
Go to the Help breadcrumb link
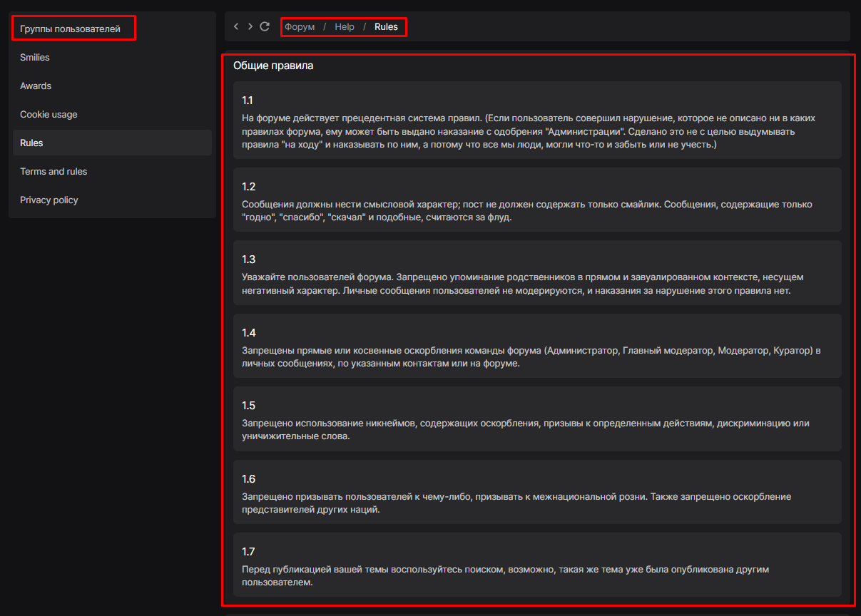(345, 27)
